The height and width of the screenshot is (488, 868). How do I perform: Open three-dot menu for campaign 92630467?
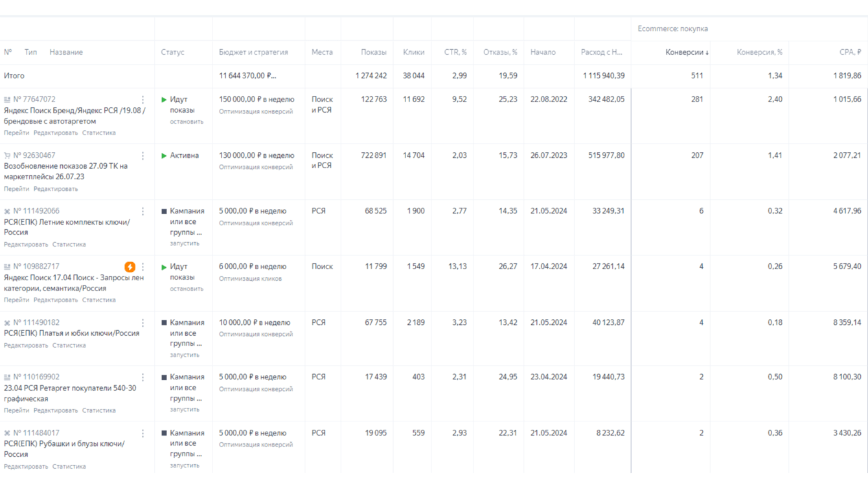(x=143, y=155)
